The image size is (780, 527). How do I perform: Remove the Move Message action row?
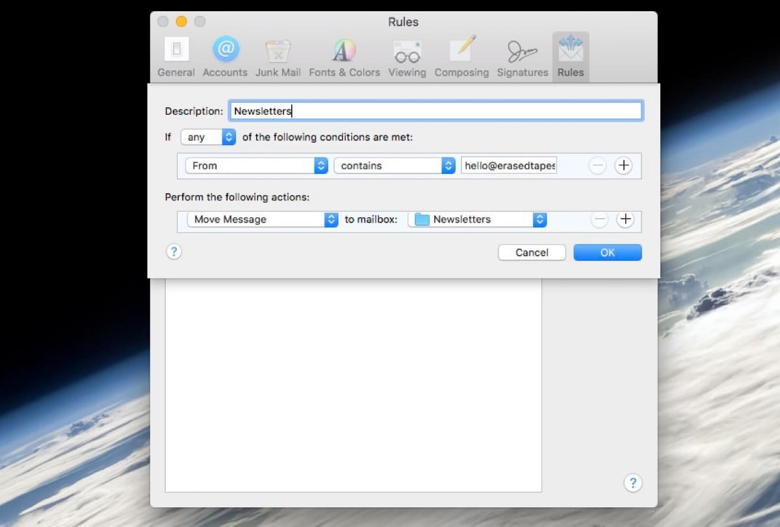tap(599, 220)
